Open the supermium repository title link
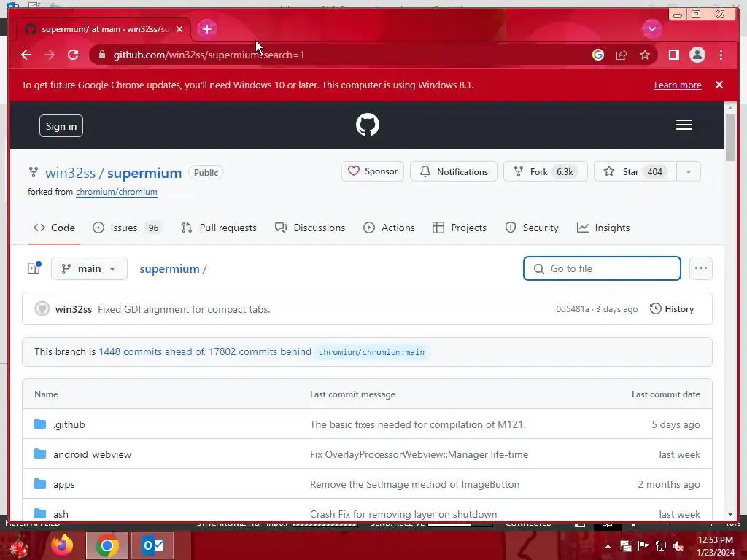747x560 pixels. click(144, 173)
